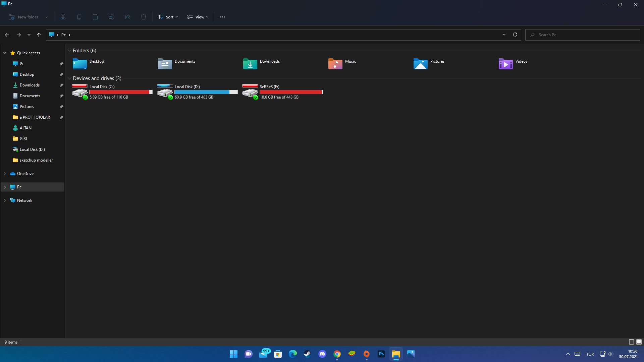Collapse the Quick access tree
Viewport: 644px width, 362px height.
pos(5,53)
